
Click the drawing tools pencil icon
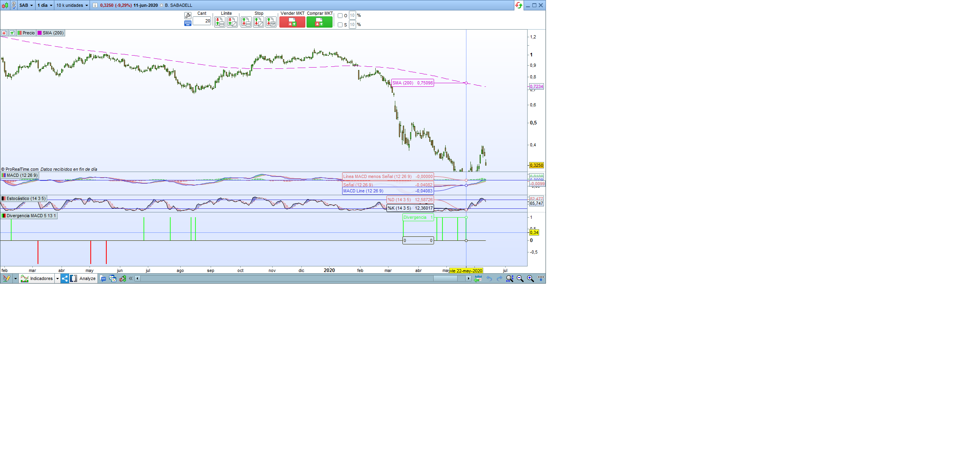[6, 278]
